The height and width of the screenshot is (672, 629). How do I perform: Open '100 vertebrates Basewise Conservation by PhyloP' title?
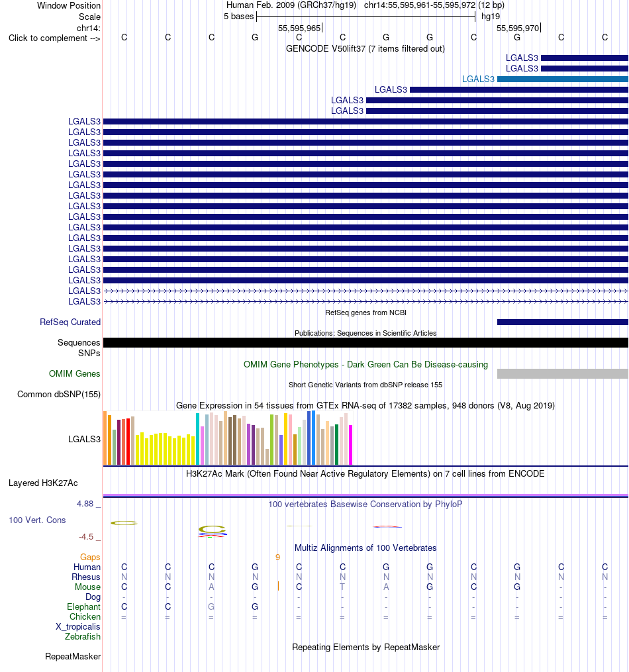tap(365, 504)
